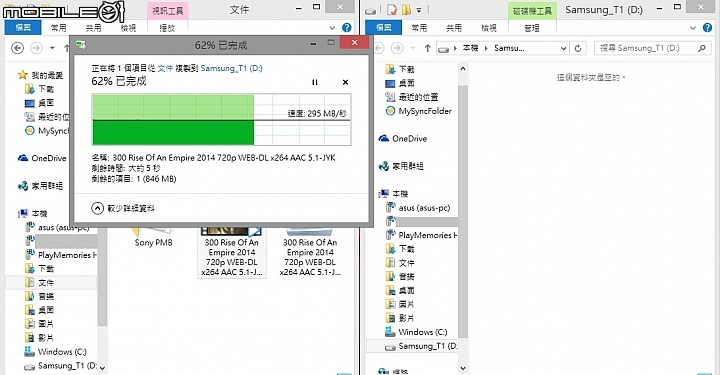Open 播放 video tools tab in 文件 window
This screenshot has height=375, width=720.
167,28
